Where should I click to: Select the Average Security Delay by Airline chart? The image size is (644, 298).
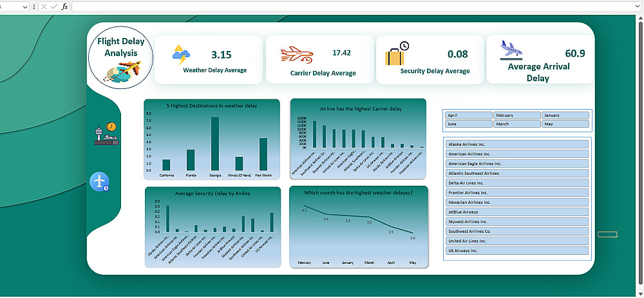coord(213,227)
